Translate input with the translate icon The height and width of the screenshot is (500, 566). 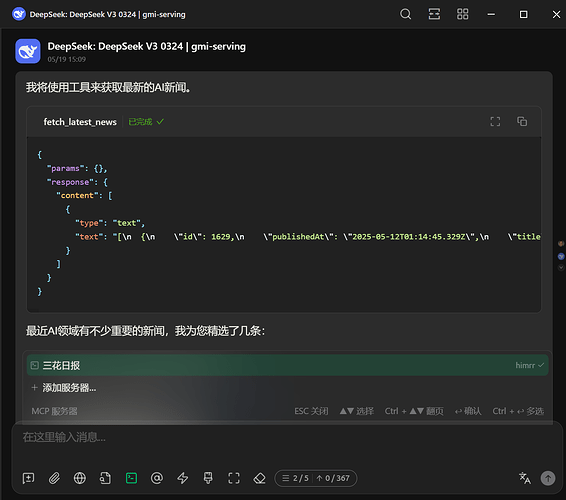coord(524,478)
